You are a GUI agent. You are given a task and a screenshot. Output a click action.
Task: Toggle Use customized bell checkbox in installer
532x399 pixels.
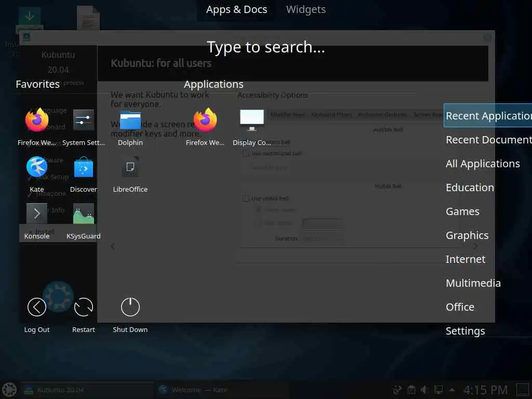click(x=246, y=153)
